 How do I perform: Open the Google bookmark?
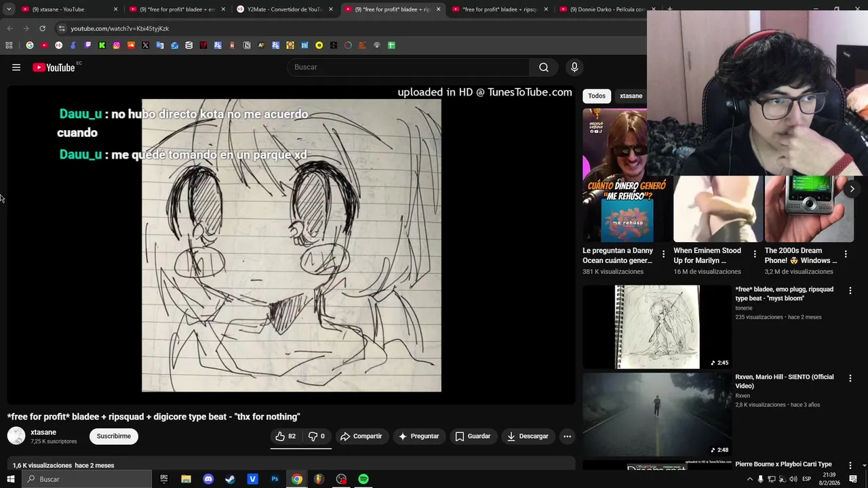30,45
